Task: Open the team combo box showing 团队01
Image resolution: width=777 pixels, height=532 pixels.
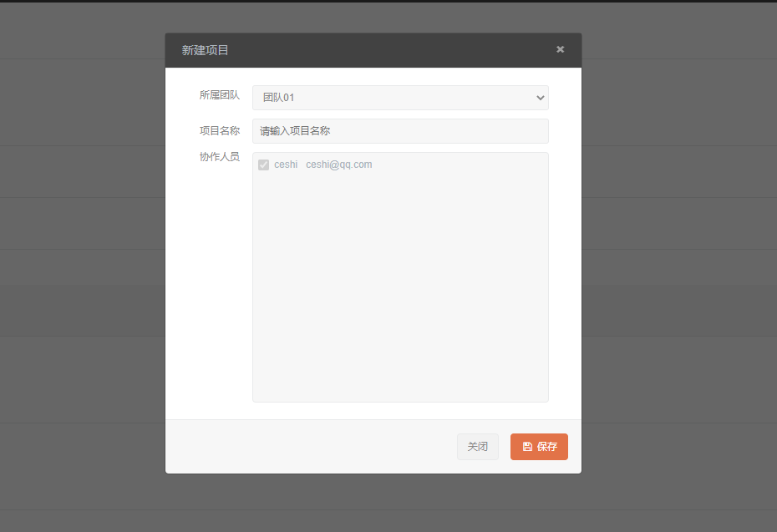Action: click(400, 98)
